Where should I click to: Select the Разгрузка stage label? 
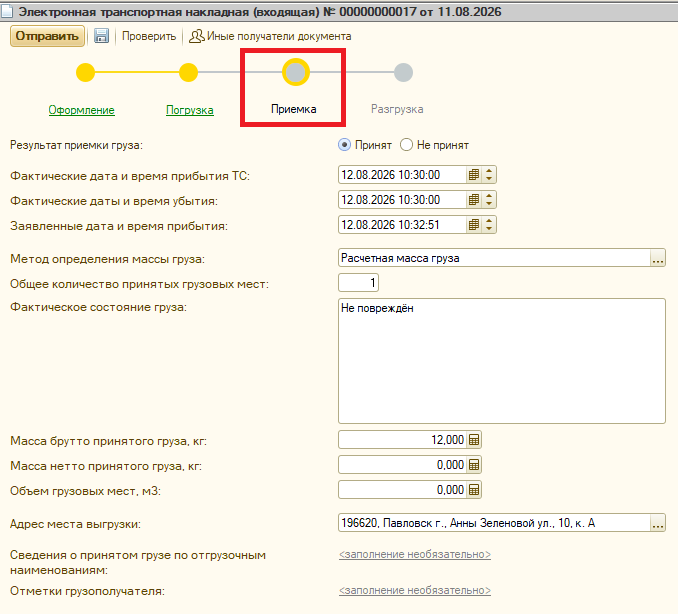coord(397,109)
